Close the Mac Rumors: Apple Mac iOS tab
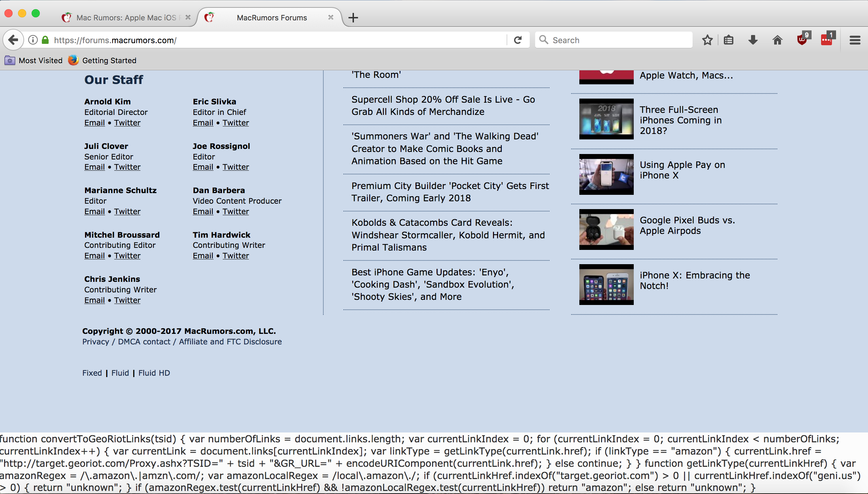This screenshot has width=868, height=494. tap(188, 17)
